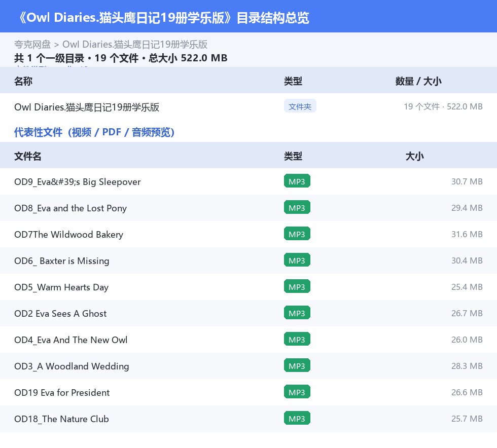Click the 大小 column header
Image resolution: width=497 pixels, height=448 pixels.
pyautogui.click(x=415, y=156)
